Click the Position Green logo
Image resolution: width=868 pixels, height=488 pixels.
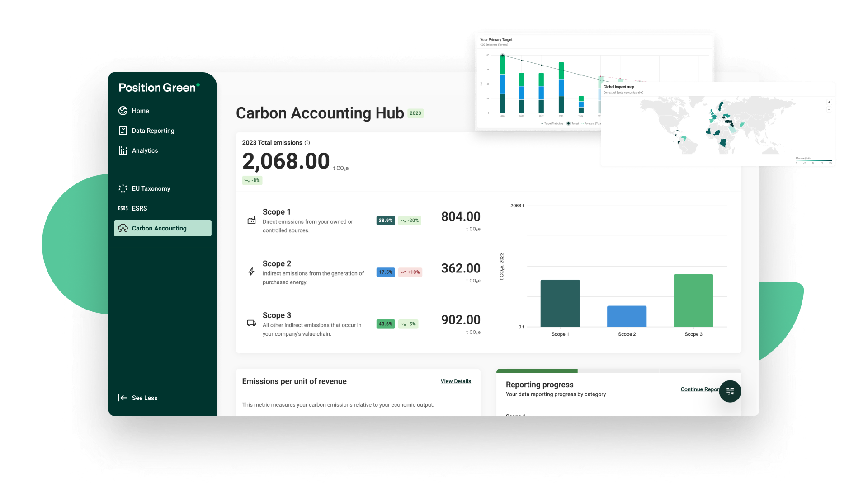159,88
